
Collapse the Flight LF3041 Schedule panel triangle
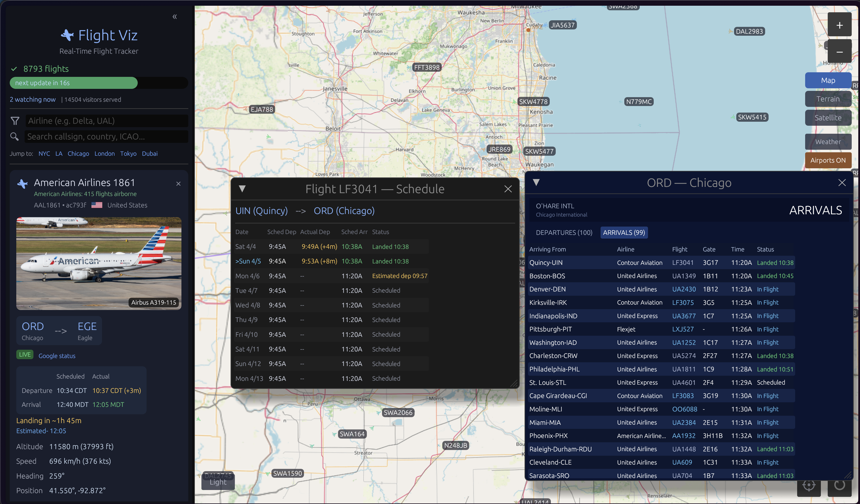coord(242,189)
